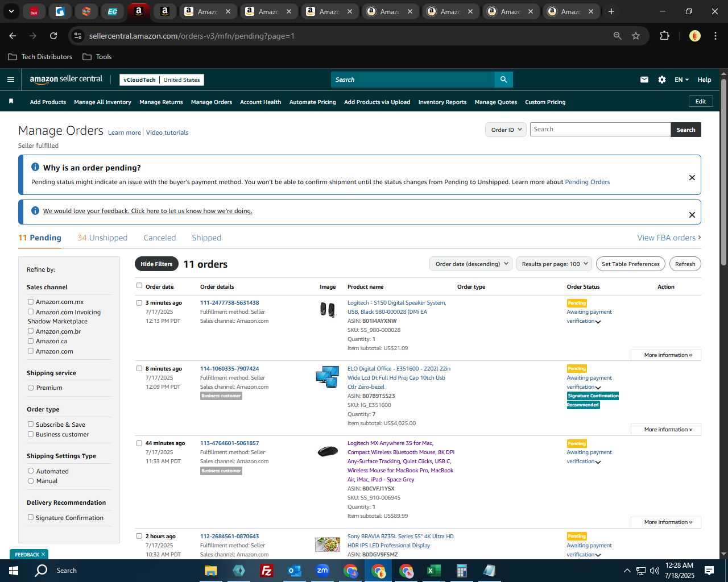Click the order search input field
The width and height of the screenshot is (728, 582).
click(600, 130)
